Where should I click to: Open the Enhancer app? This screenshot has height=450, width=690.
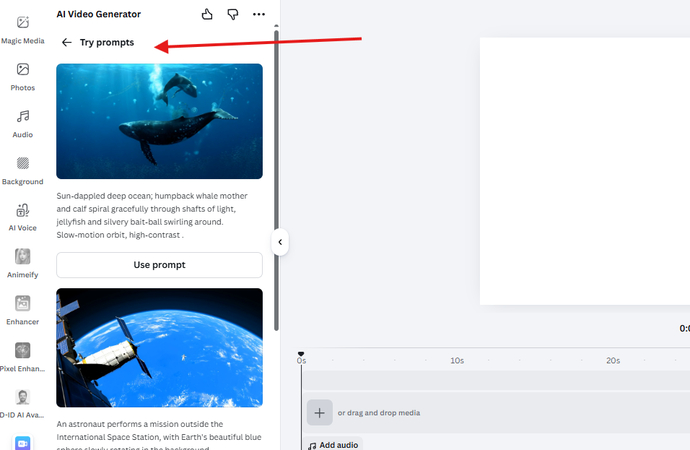coord(23,311)
